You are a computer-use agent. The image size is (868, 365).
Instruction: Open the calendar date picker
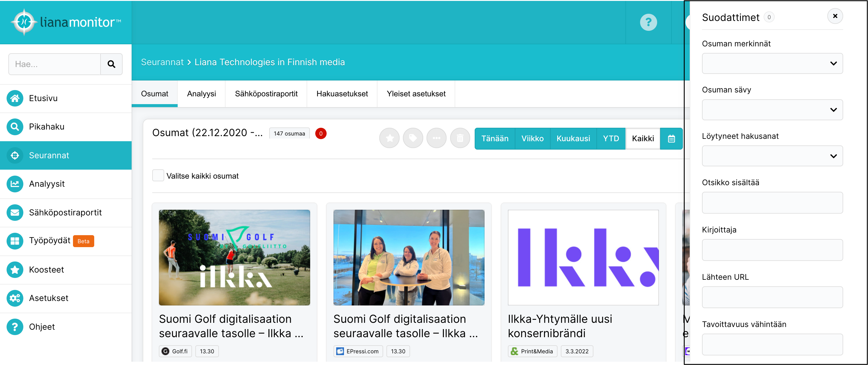click(x=671, y=139)
